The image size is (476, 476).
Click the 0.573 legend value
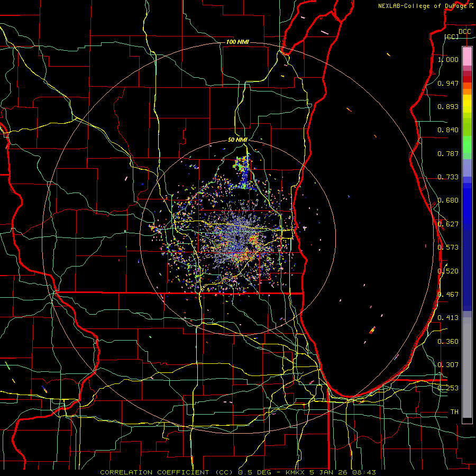pyautogui.click(x=448, y=248)
